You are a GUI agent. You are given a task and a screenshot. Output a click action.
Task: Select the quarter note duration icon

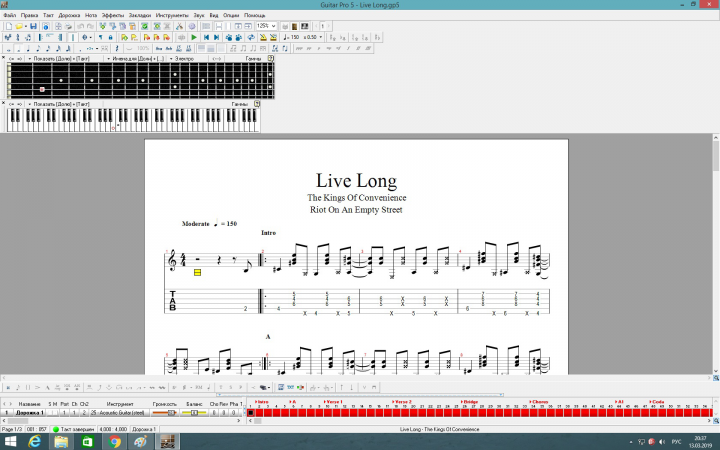pyautogui.click(x=28, y=48)
